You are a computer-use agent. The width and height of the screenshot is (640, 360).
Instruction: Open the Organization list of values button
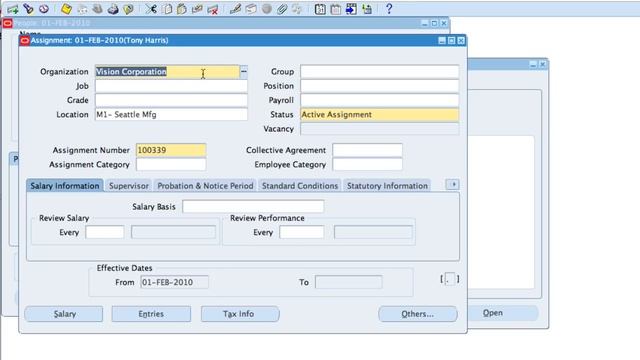coord(244,72)
